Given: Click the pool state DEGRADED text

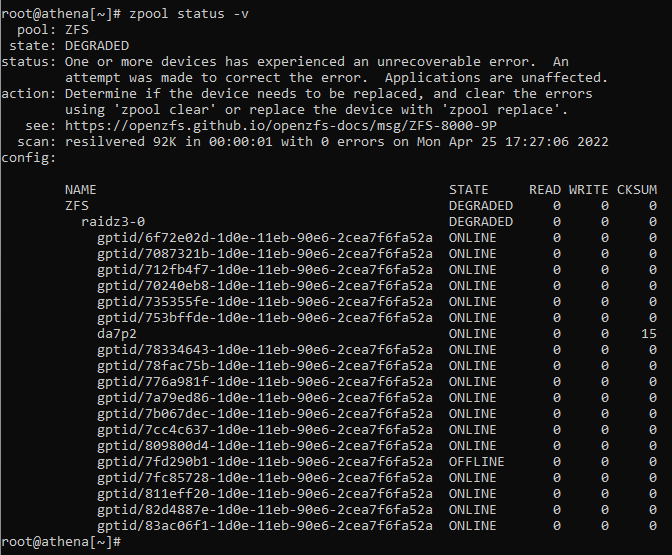Looking at the screenshot, I should (97, 46).
